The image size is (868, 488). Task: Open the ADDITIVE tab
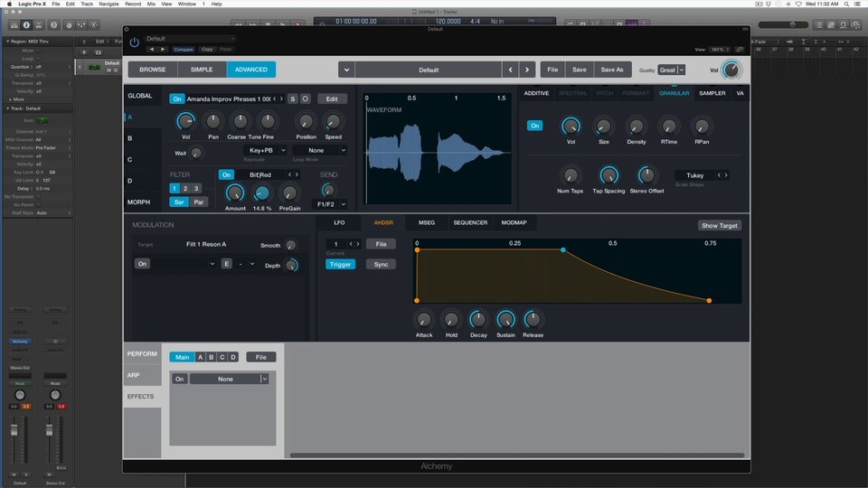[536, 93]
